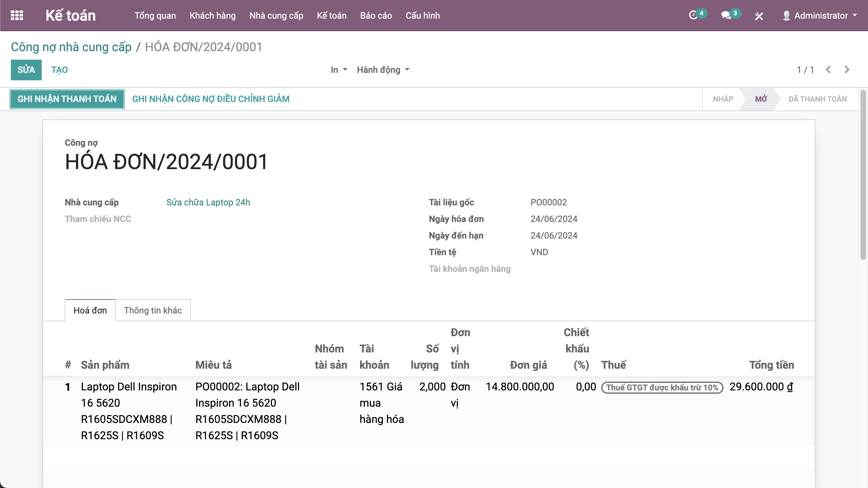Click GHI NHẬN THANH TOÁN button

67,99
